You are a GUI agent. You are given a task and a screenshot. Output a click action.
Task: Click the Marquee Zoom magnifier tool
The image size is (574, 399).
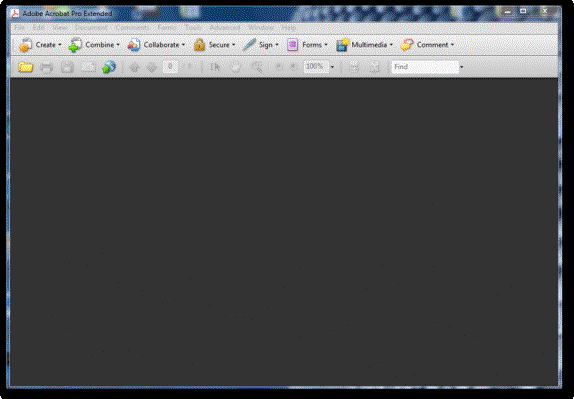tap(257, 67)
